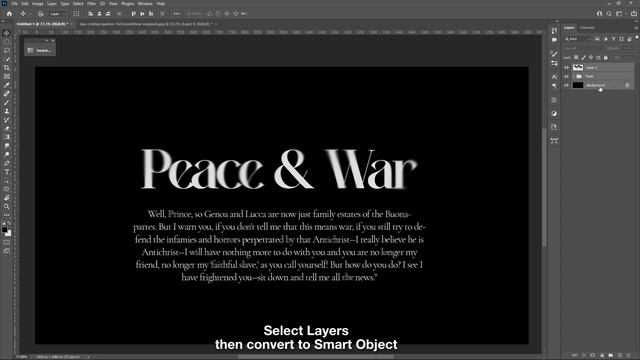
Task: Select the Eraser tool
Action: tap(7, 128)
